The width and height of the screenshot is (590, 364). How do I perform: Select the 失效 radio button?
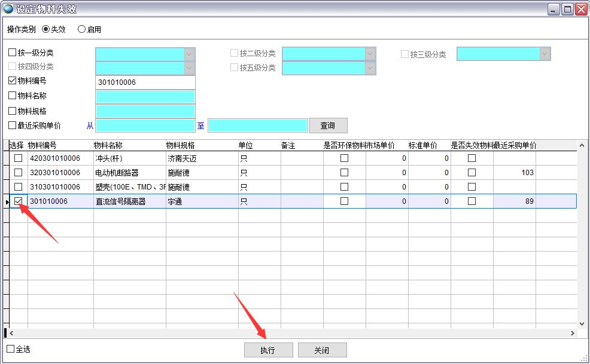click(45, 29)
